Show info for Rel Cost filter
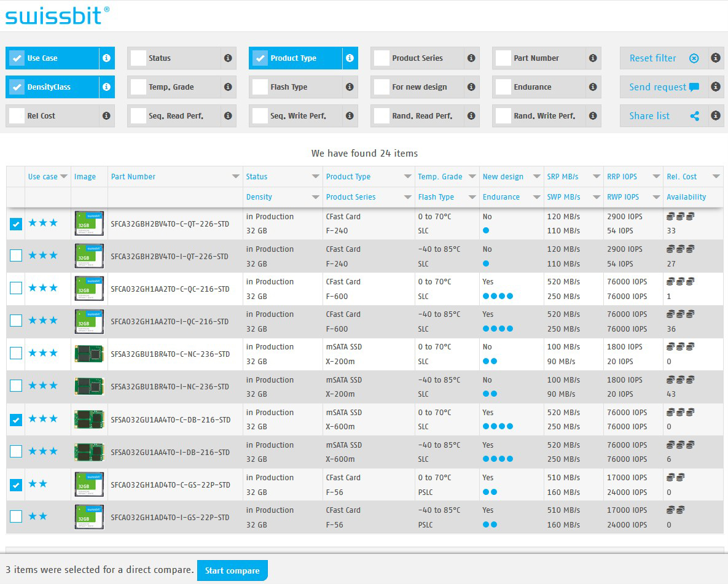This screenshot has height=584, width=728. pos(106,115)
